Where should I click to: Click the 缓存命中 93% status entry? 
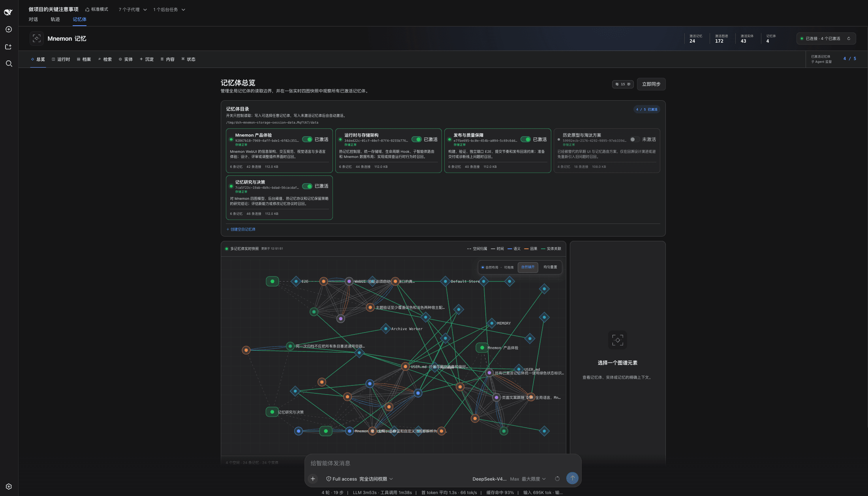click(500, 492)
